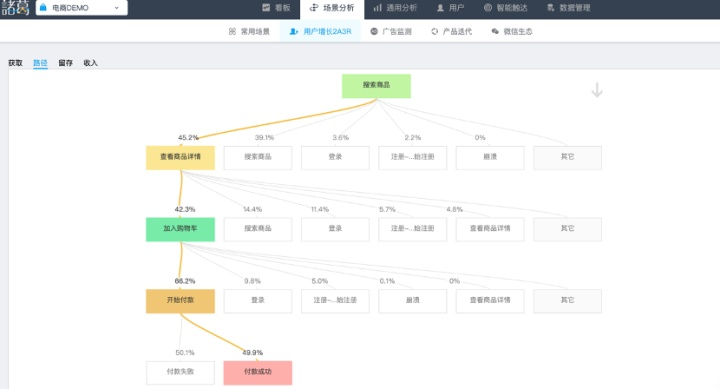Click the 其它 node in the 查看商品详情 row
Screen dimensions: 720x389
[x=568, y=158]
